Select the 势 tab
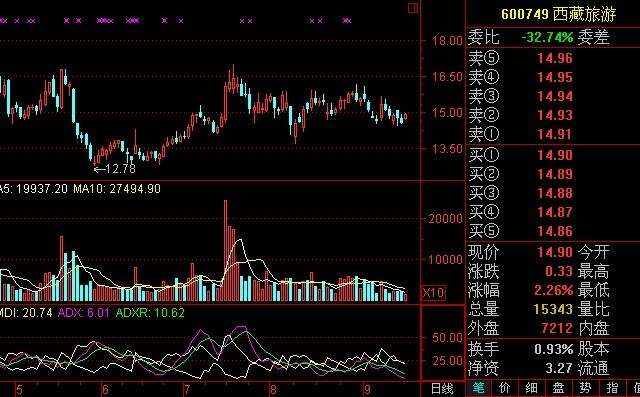640x397 pixels. click(585, 388)
